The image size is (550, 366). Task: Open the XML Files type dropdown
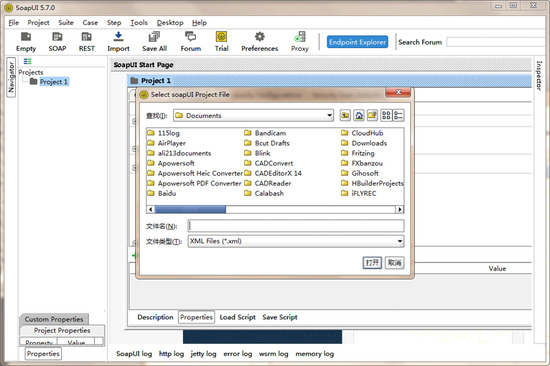tap(296, 241)
